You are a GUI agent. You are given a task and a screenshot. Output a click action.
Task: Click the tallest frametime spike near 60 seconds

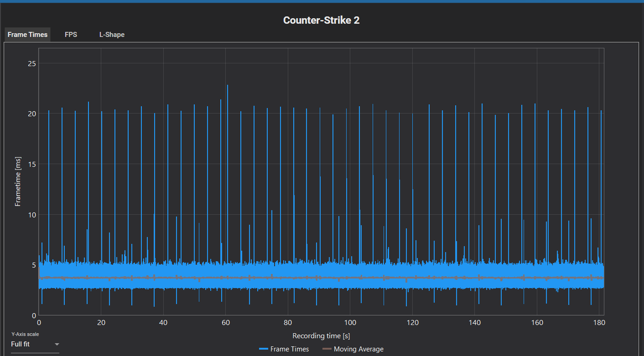[x=227, y=91]
